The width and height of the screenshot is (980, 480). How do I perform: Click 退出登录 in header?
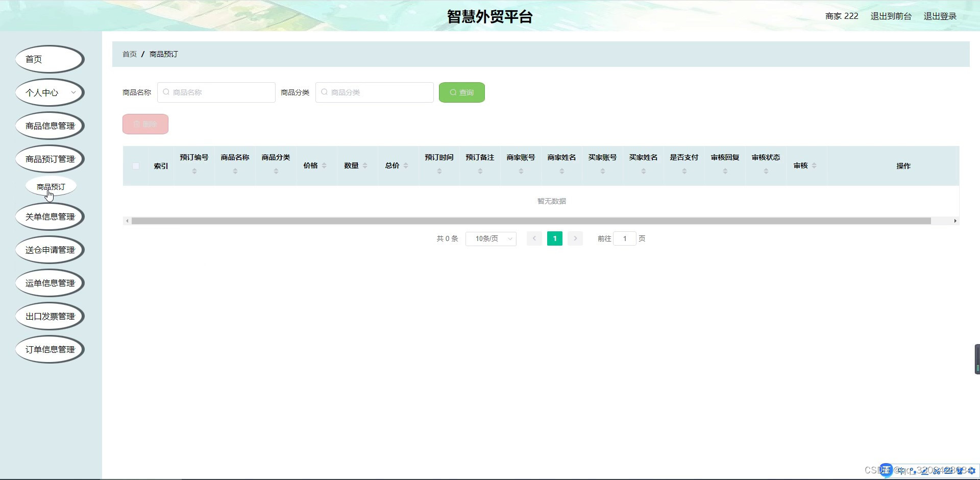[x=940, y=16]
